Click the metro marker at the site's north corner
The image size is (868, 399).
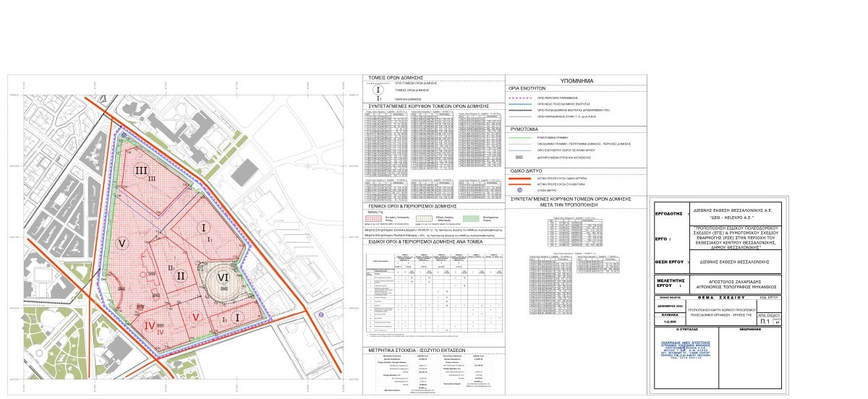pyautogui.click(x=123, y=134)
